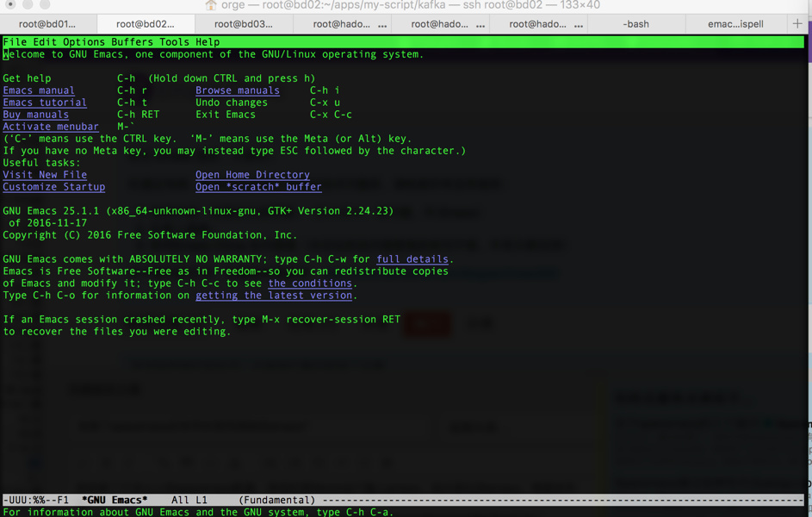Open the Emacs File menu
The width and height of the screenshot is (812, 517).
coord(15,42)
